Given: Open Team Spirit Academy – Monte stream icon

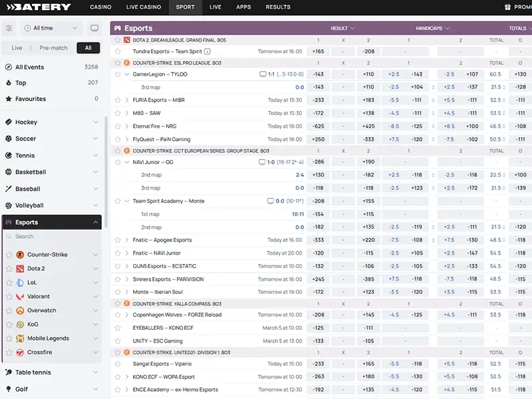Looking at the screenshot, I should (271, 201).
